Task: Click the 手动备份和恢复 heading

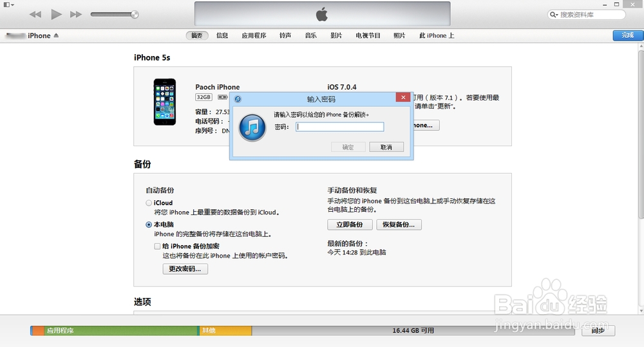Action: 352,191
